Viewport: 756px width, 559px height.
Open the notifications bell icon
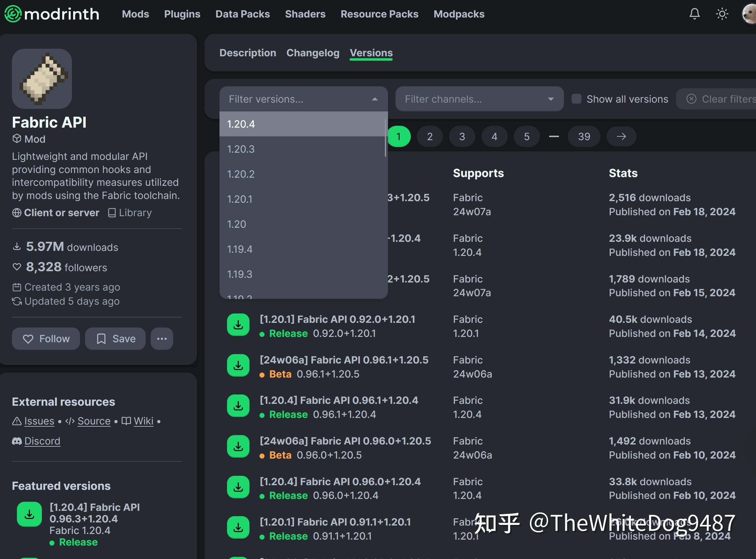tap(694, 14)
